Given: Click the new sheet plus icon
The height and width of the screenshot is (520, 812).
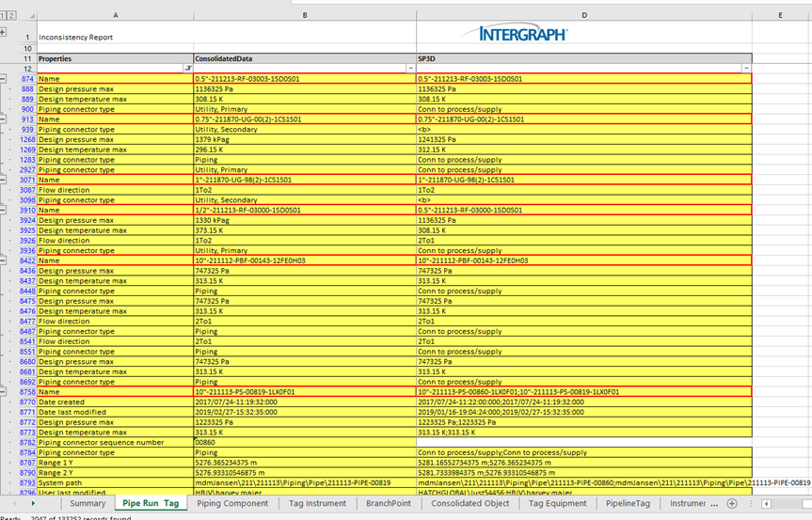Looking at the screenshot, I should [732, 504].
